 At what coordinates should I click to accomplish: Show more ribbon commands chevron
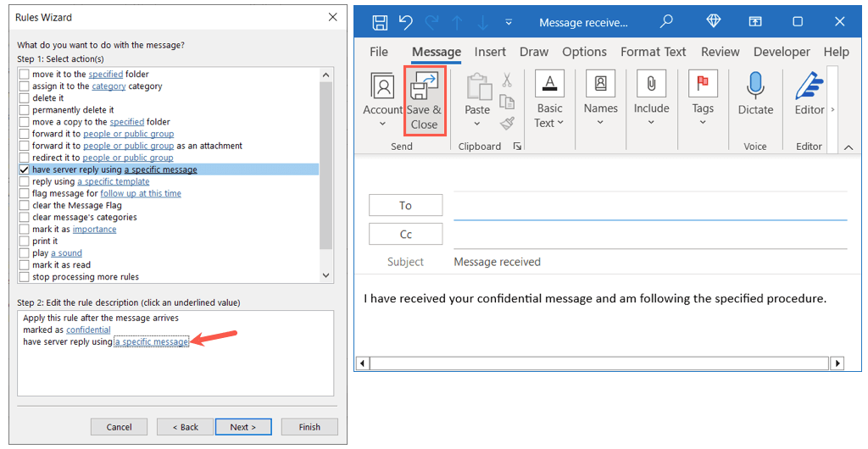832,109
